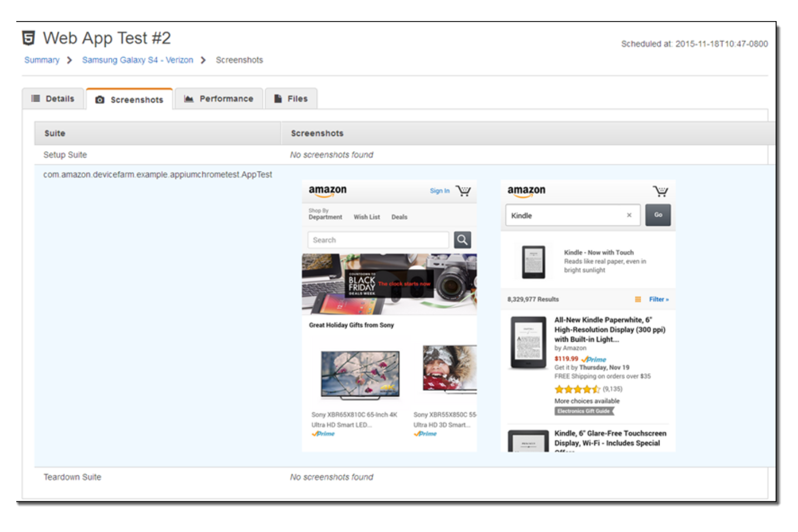Open the Shop By Department dropdown
The image size is (798, 532).
click(x=325, y=214)
